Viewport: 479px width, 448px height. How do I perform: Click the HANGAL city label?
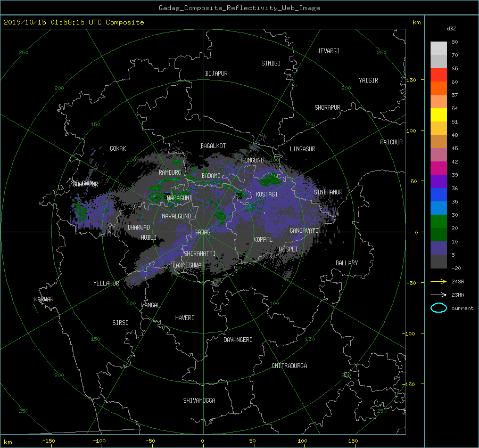[150, 305]
